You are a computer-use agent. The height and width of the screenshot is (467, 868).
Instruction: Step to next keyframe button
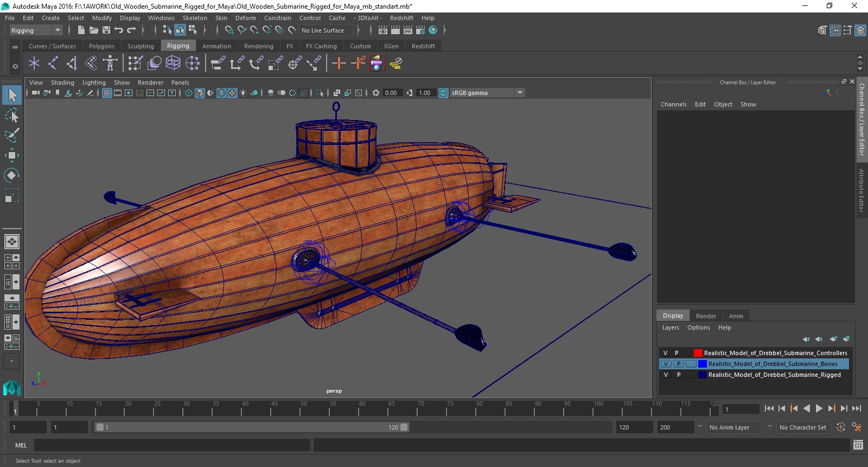pos(832,408)
